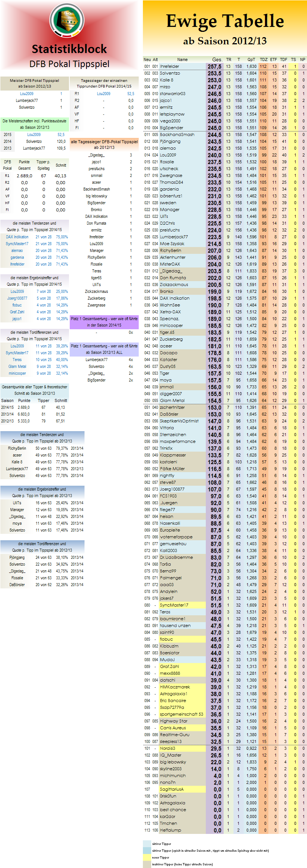
Task: Click the 'Name' column header
Action: pos(182,59)
